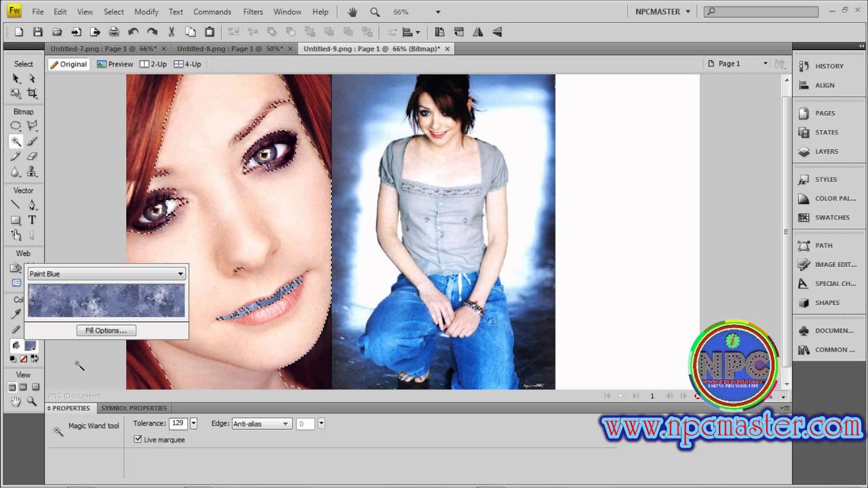Open the Edge Anti-alias dropdown

(261, 424)
